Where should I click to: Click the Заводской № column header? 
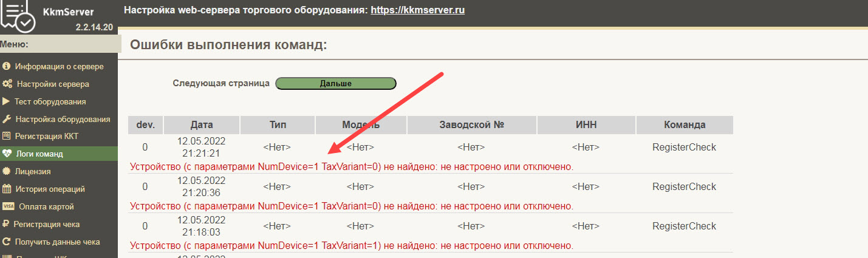pyautogui.click(x=472, y=124)
